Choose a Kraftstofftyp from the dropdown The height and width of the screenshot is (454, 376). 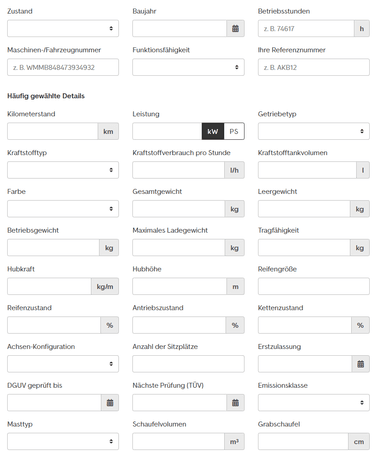click(63, 170)
